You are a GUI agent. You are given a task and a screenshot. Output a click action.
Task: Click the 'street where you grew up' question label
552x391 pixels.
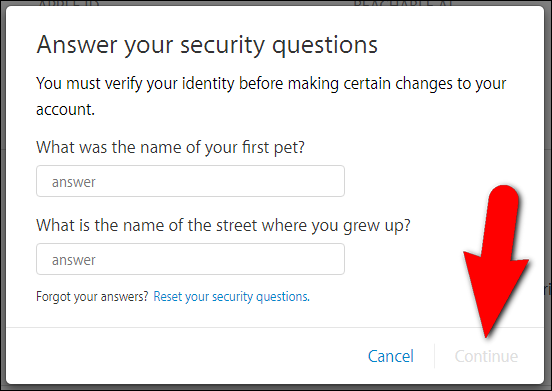(223, 225)
